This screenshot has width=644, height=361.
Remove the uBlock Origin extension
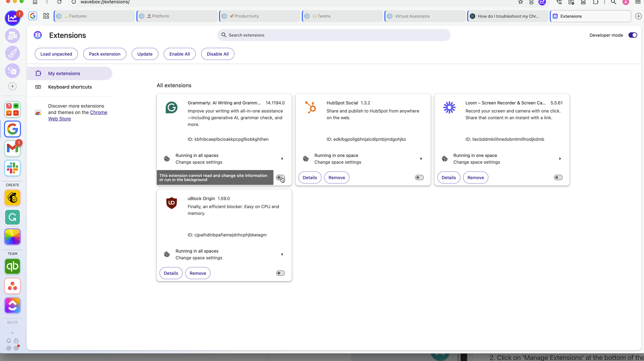coord(198,273)
